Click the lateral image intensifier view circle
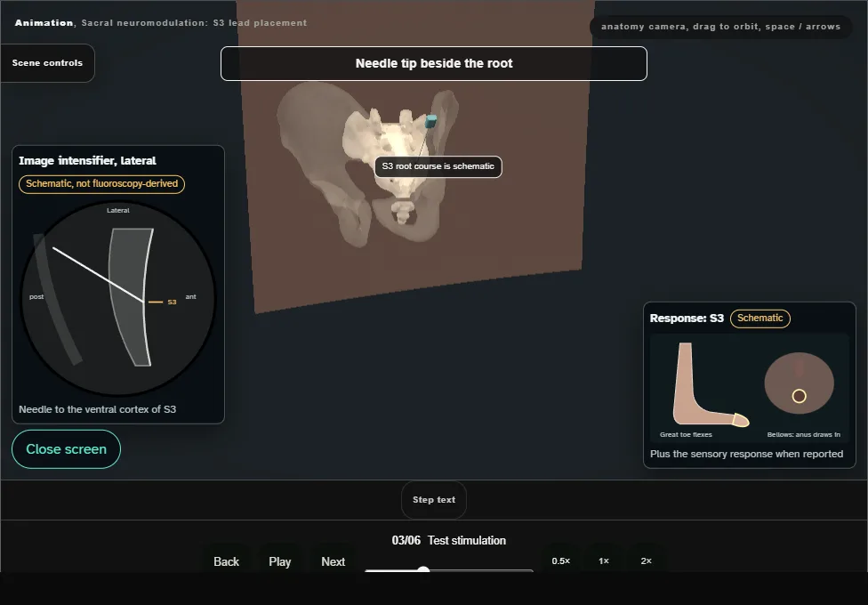Screen dimensions: 868x605 pyautogui.click(x=118, y=298)
